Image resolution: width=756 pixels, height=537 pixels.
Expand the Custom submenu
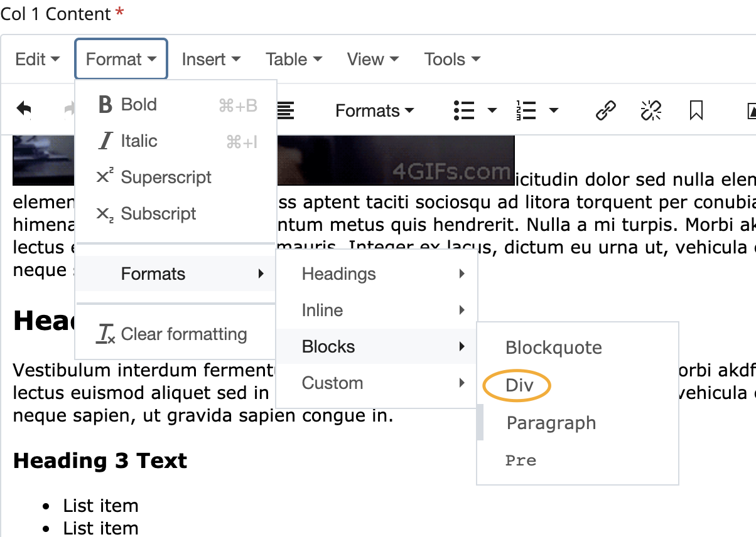377,383
